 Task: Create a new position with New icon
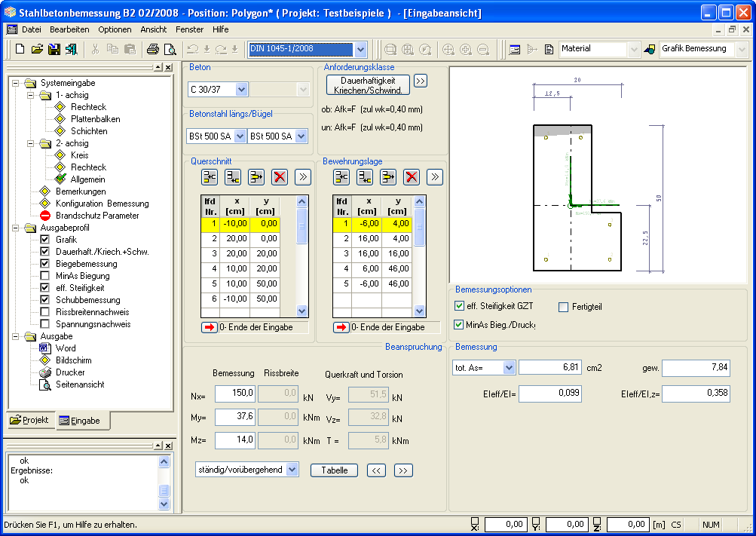pos(20,49)
